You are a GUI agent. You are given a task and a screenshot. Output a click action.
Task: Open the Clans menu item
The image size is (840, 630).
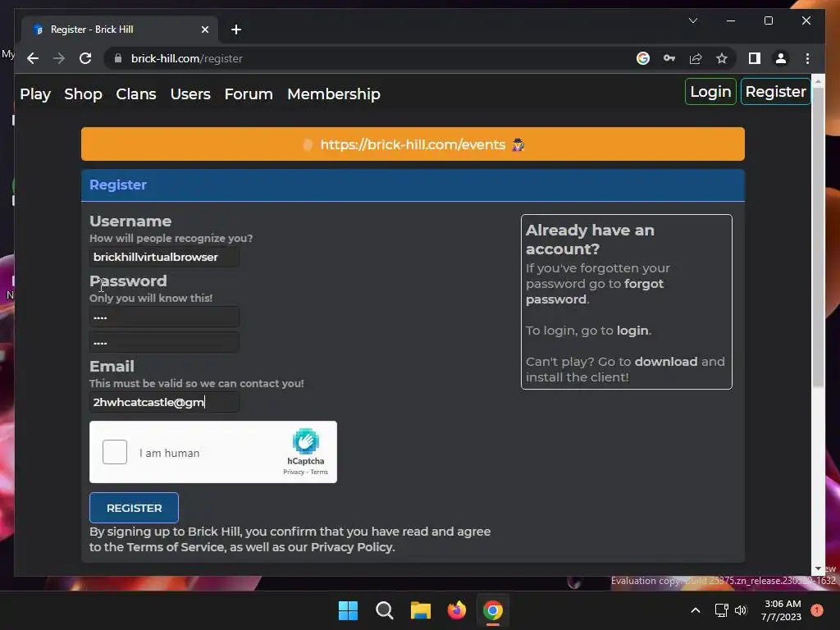tap(136, 94)
